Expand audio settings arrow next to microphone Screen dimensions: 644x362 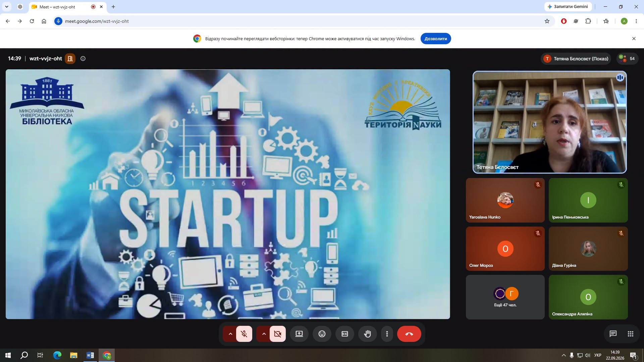click(x=230, y=334)
